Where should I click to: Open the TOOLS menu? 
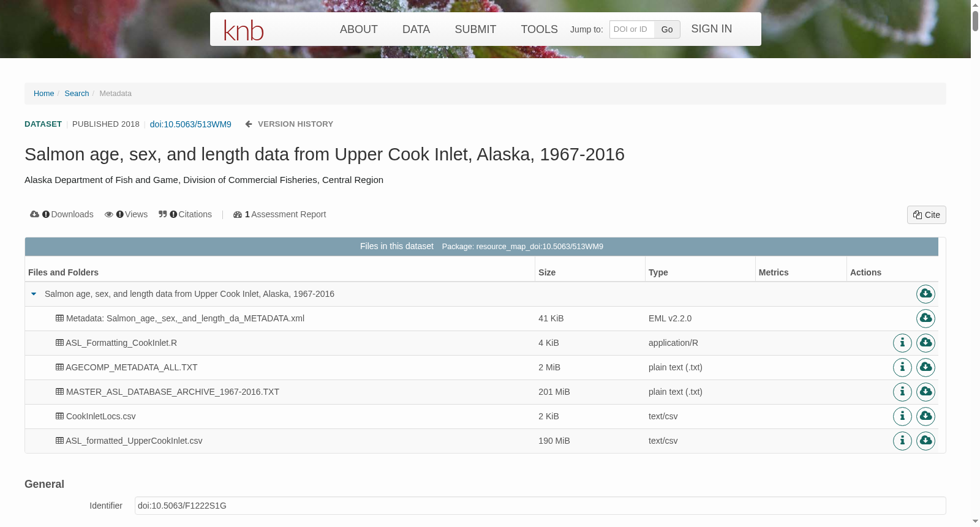[539, 29]
